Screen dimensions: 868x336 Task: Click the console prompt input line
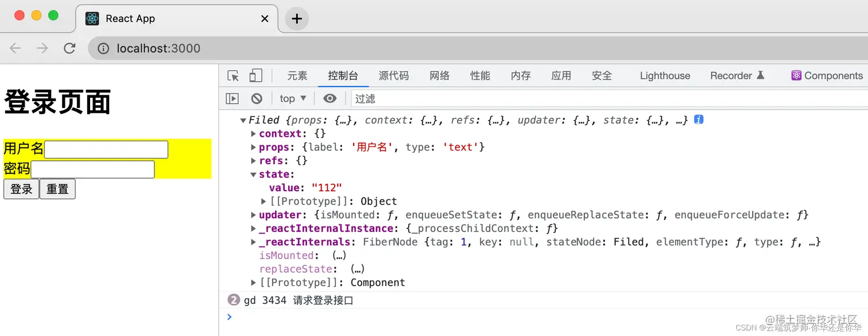coord(548,316)
